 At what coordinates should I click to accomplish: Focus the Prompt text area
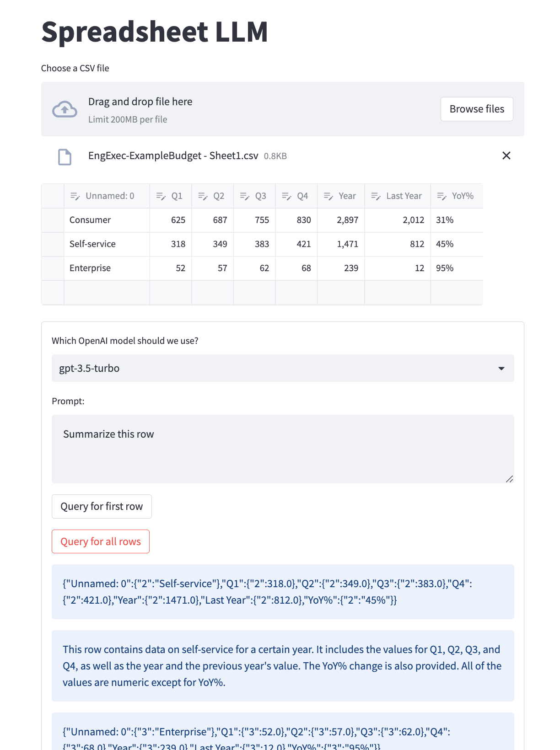(x=282, y=449)
